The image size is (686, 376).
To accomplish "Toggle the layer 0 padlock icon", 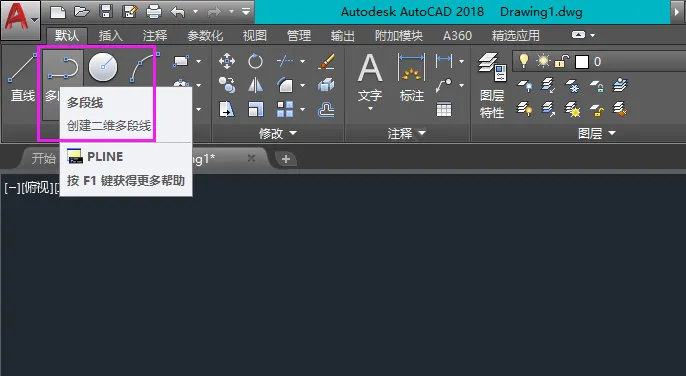I will pyautogui.click(x=562, y=61).
